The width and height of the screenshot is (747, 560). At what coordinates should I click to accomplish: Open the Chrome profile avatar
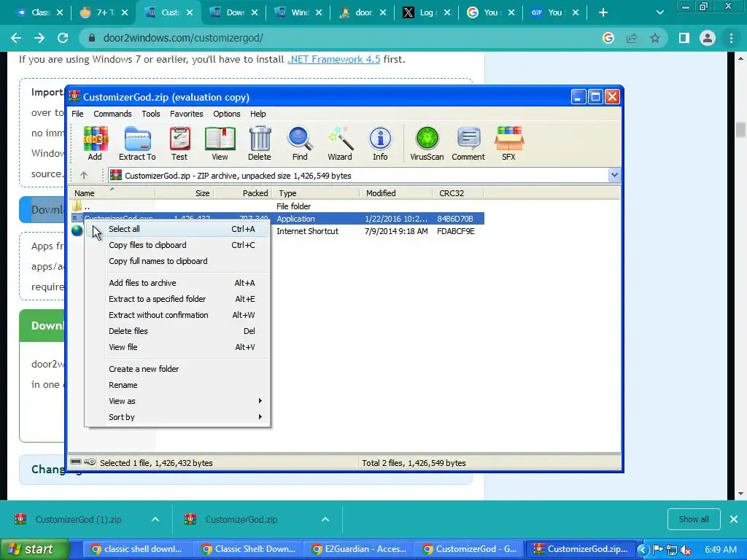[x=708, y=38]
